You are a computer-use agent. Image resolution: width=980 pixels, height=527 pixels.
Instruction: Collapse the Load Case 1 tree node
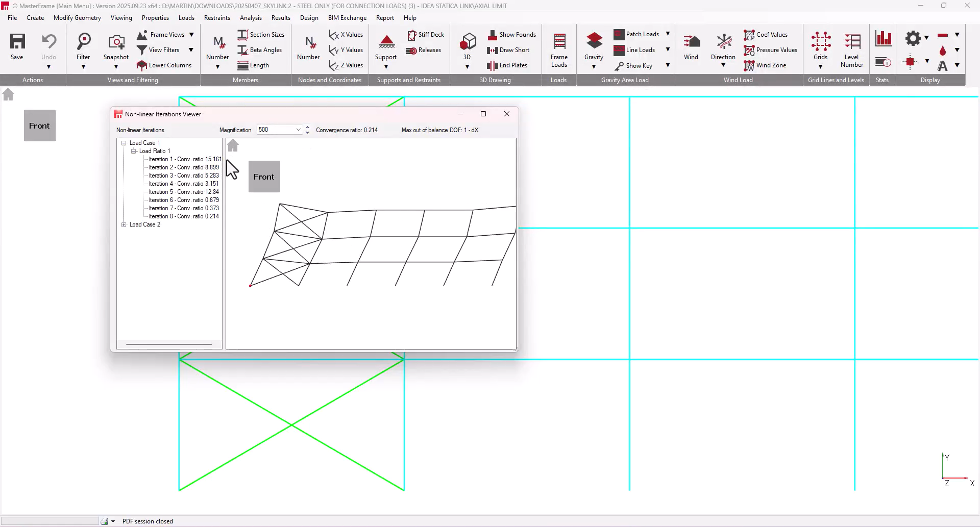(124, 143)
